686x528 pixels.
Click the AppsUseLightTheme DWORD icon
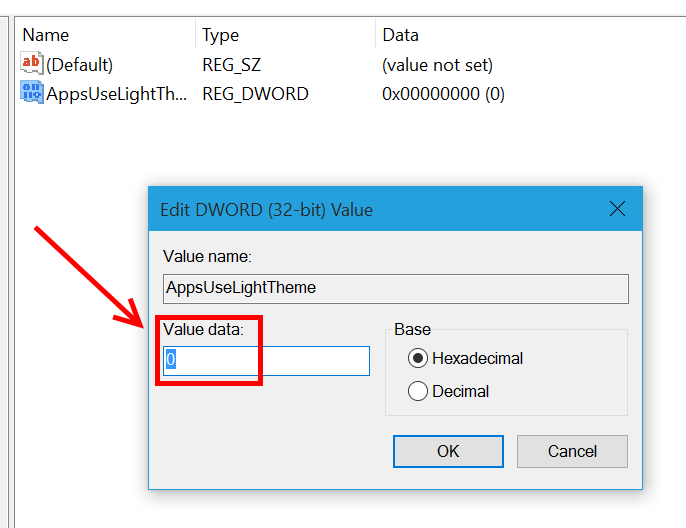tap(32, 93)
